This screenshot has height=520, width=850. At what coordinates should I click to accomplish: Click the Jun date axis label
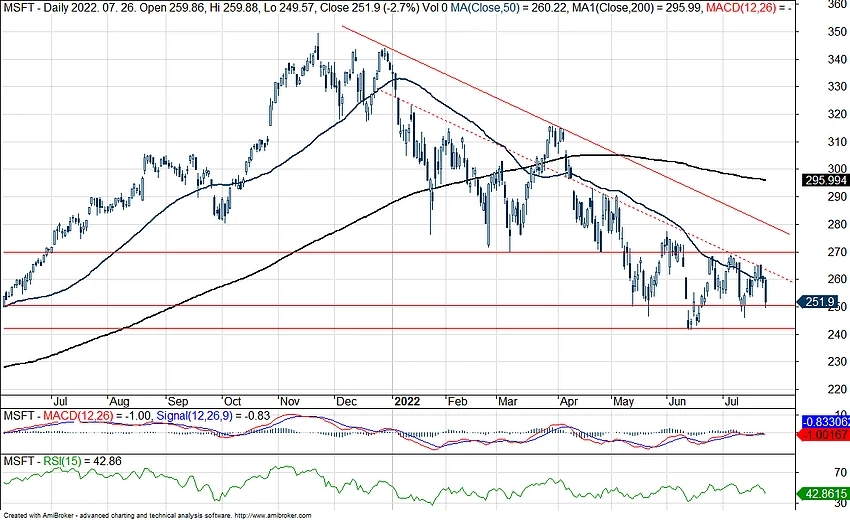coord(678,401)
